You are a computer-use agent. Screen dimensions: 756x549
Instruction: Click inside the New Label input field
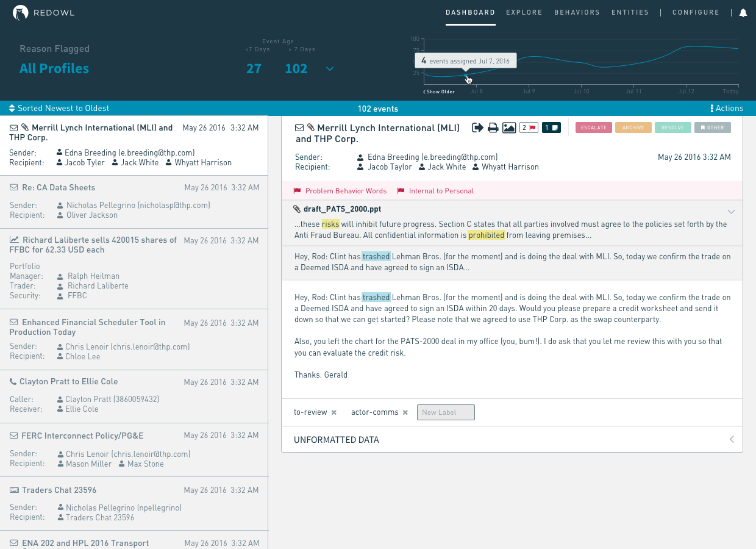pos(446,412)
